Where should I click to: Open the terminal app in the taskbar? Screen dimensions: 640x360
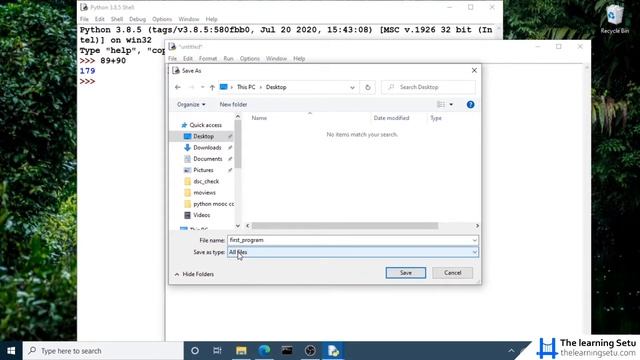(x=287, y=351)
